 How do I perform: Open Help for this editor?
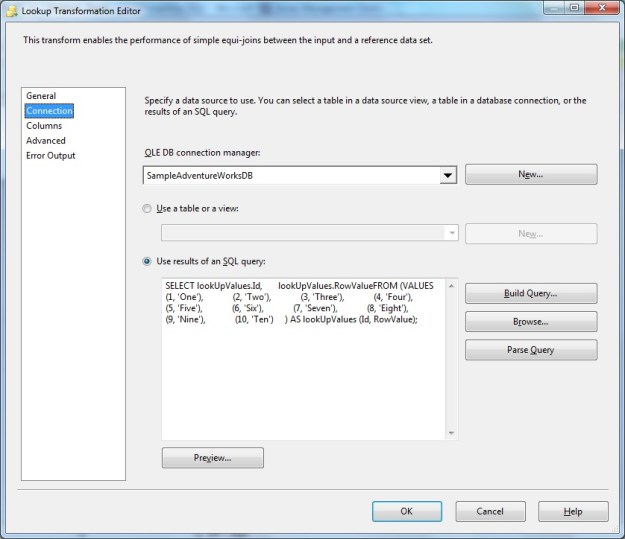(x=572, y=511)
